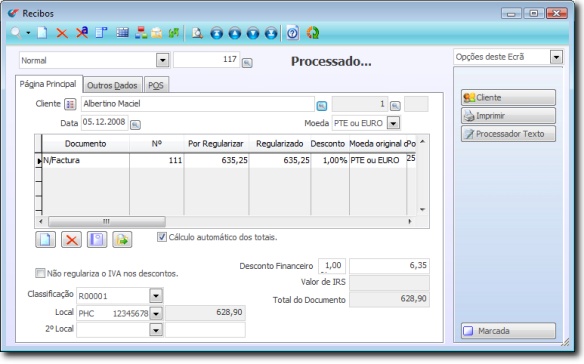Go to previous record up arrow
This screenshot has width=584, height=364.
[x=235, y=33]
